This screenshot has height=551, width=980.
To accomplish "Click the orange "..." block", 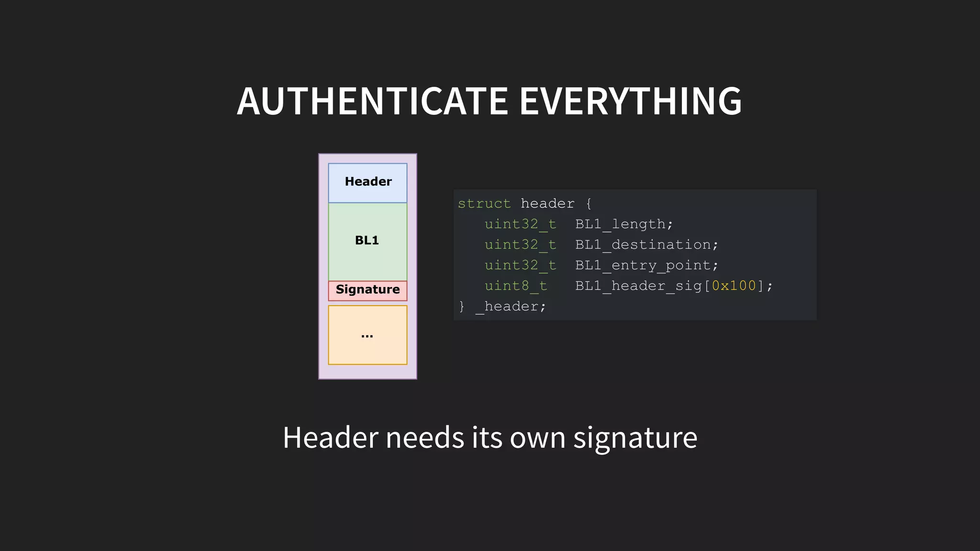I will (x=367, y=335).
